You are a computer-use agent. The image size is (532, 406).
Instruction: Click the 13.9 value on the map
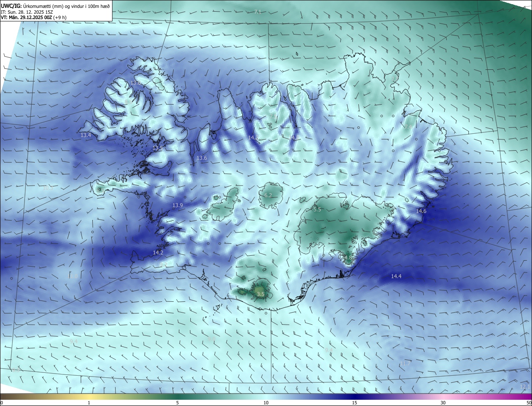coord(177,205)
